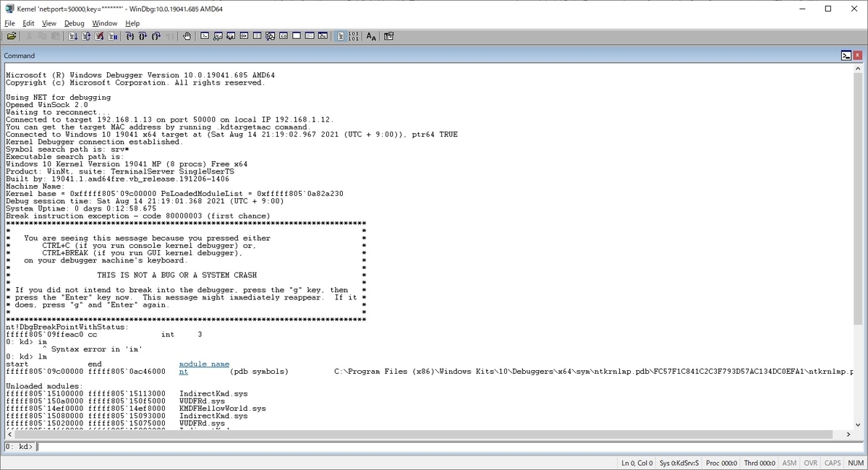Click the horizontal scrollbar left arrow

9,434
